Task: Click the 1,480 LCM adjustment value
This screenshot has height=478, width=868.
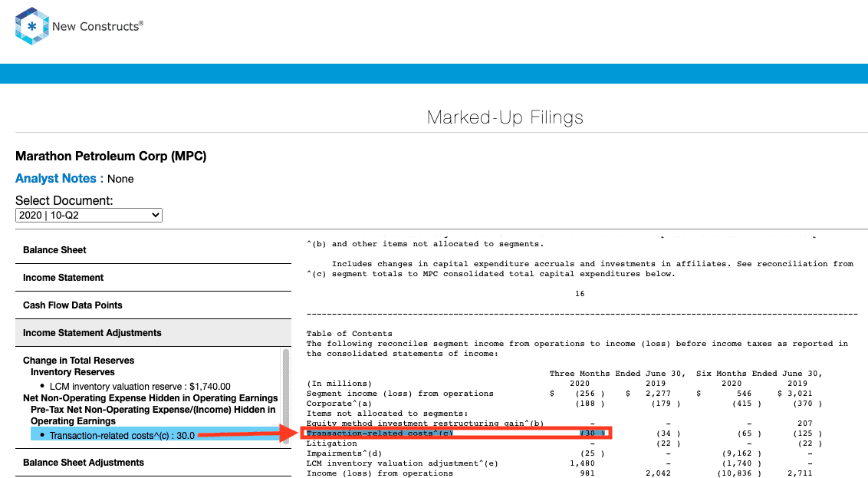Action: pos(582,463)
